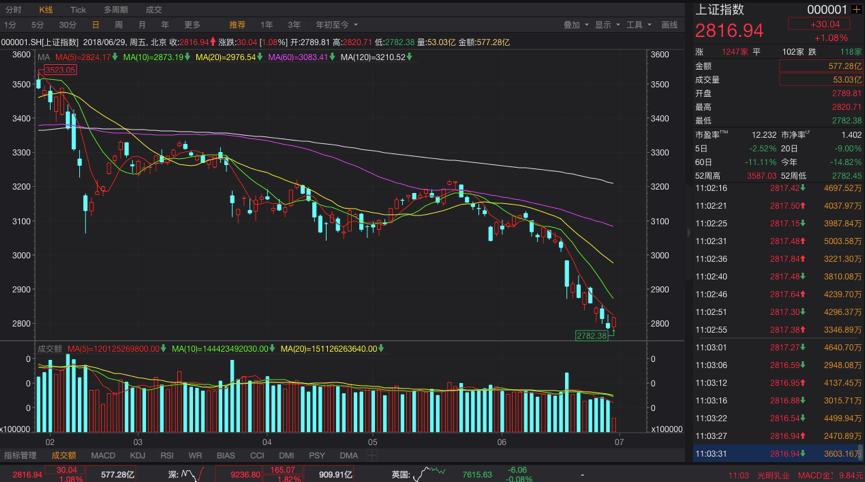Click the 英国 index mini chart

(429, 473)
